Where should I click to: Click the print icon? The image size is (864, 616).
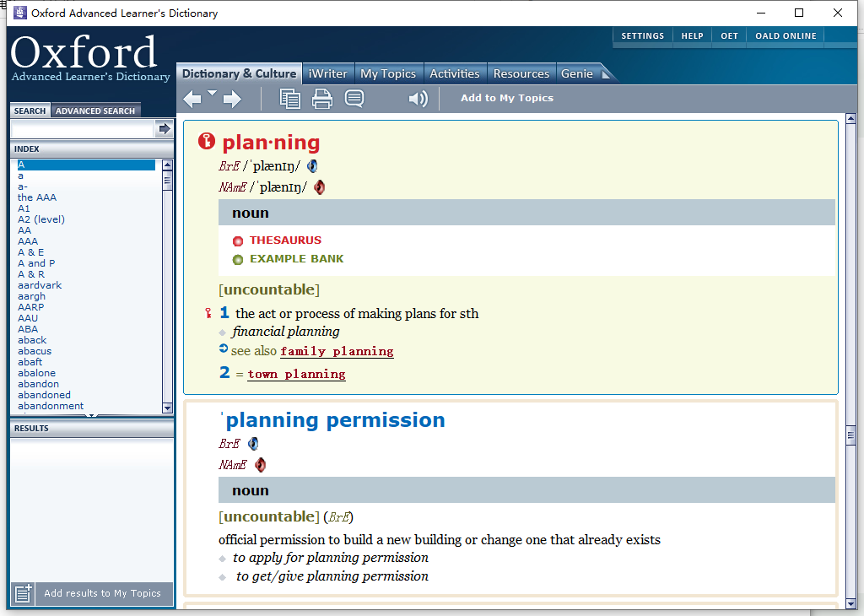pos(322,99)
